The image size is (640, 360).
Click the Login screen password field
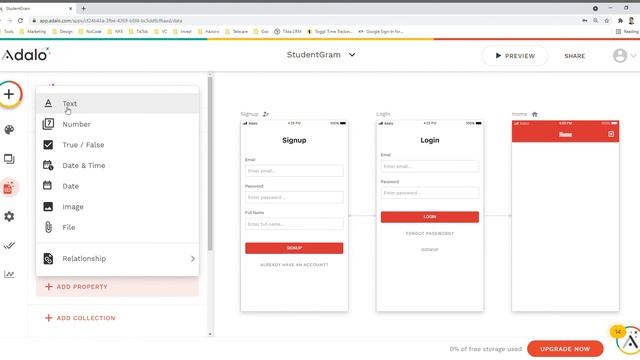(430, 193)
